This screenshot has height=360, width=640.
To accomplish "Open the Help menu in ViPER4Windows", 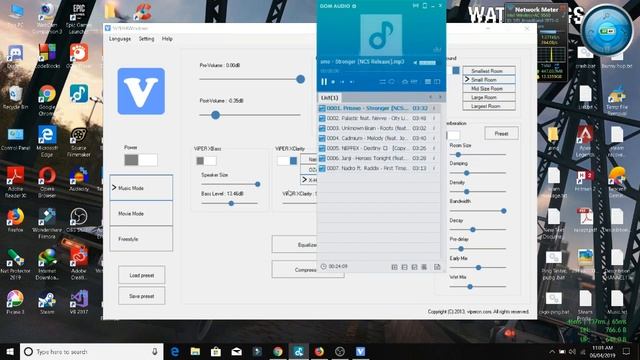I will 167,39.
